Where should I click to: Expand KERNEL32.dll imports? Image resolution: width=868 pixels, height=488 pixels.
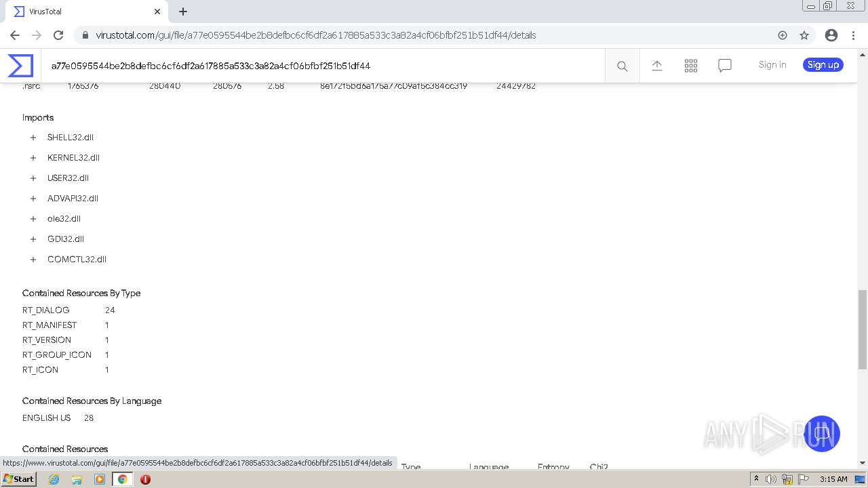(x=33, y=158)
